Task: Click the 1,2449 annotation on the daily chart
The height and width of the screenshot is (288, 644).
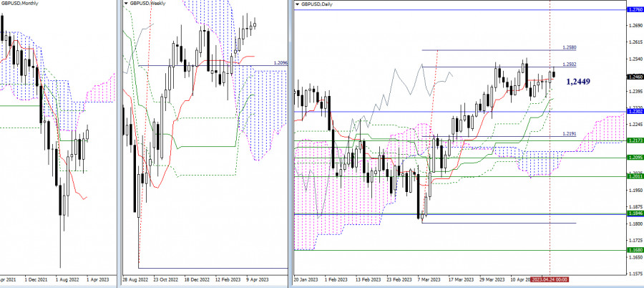Action: [x=578, y=82]
